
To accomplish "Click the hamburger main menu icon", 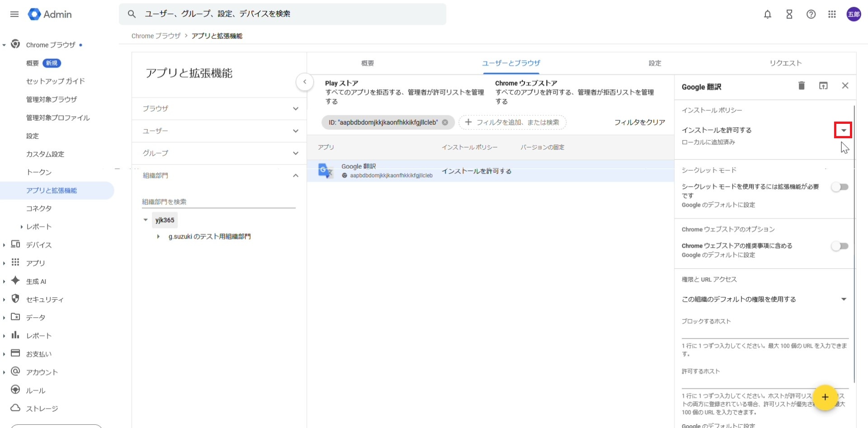I will coord(14,14).
